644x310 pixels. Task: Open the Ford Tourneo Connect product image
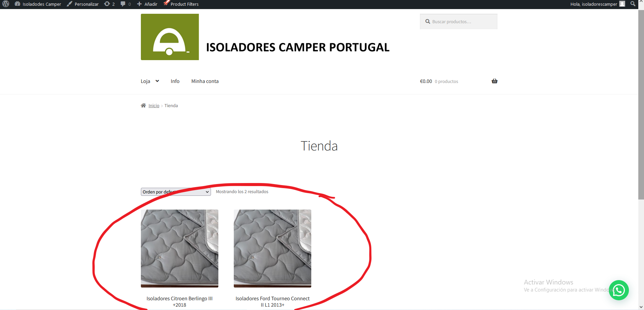point(272,249)
